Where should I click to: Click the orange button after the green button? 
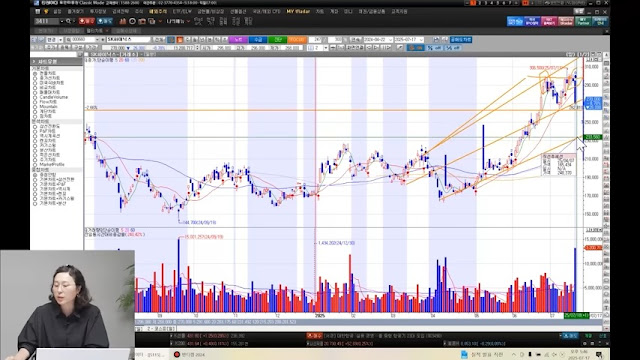pos(297,40)
